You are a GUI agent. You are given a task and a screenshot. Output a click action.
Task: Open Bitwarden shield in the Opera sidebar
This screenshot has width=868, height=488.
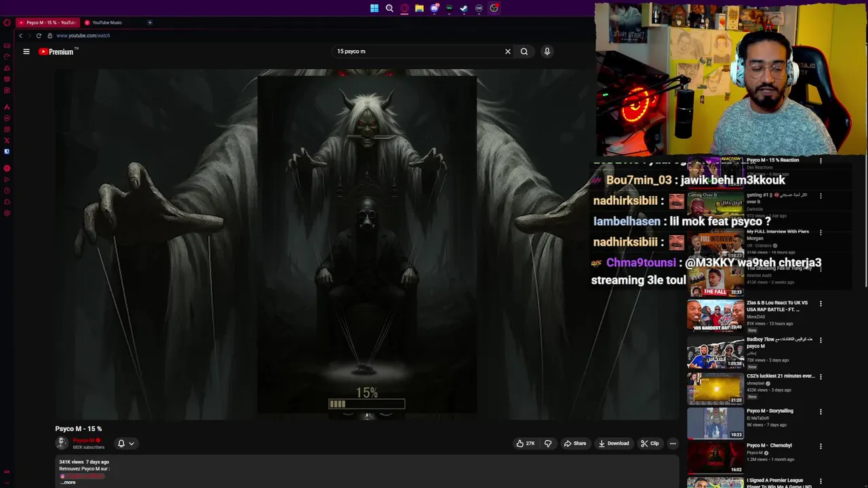tap(7, 151)
